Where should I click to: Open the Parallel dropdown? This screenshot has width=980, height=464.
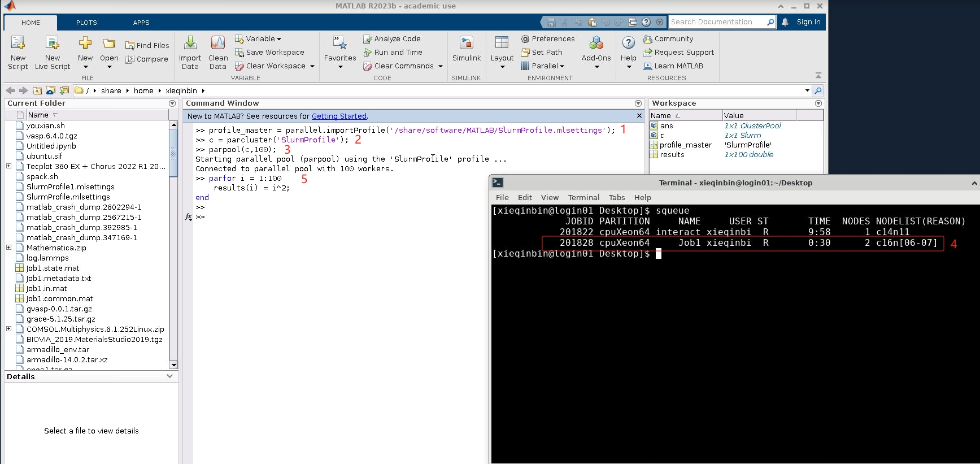[x=542, y=66]
